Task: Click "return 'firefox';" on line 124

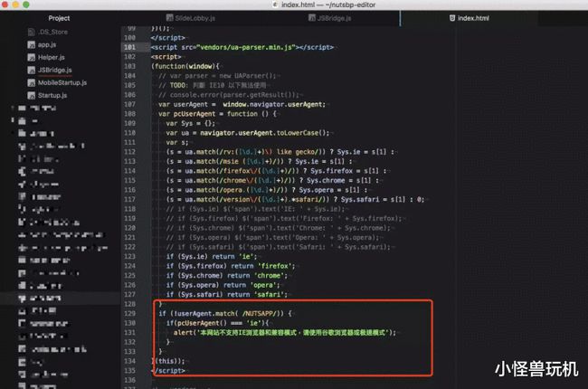Action: tap(262, 266)
